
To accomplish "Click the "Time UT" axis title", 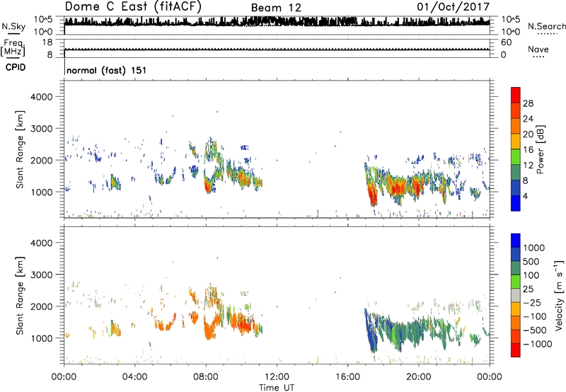I will coord(277,388).
